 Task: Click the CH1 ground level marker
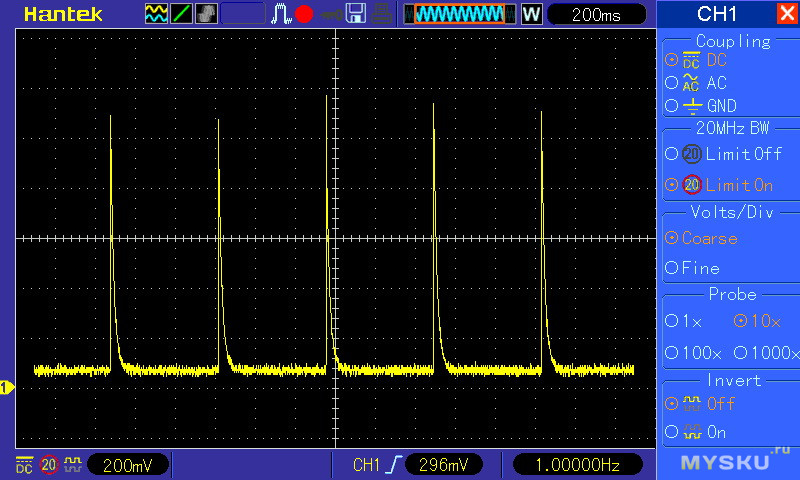[6, 387]
